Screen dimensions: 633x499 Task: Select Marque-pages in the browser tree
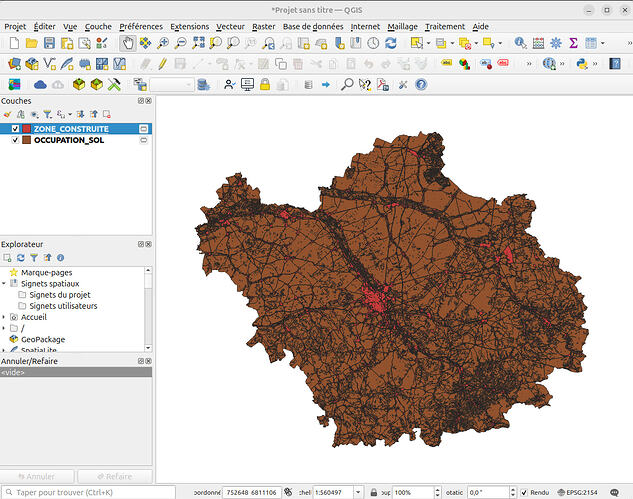click(x=46, y=273)
